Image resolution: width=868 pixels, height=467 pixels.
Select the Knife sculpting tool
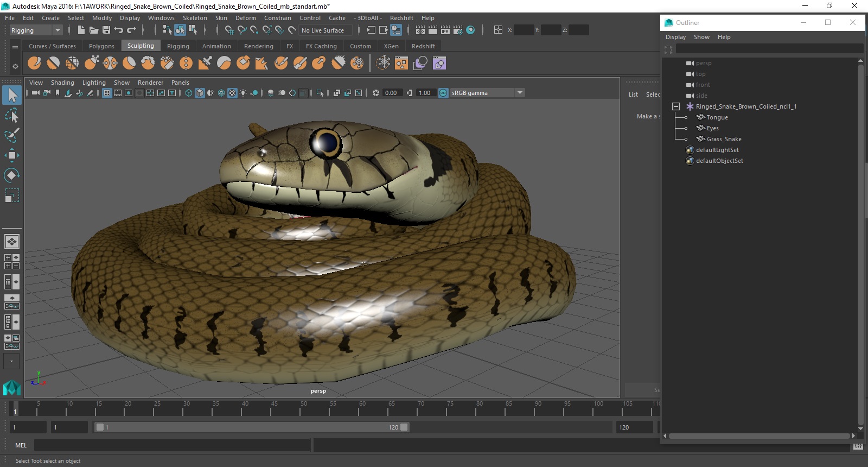pyautogui.click(x=281, y=64)
